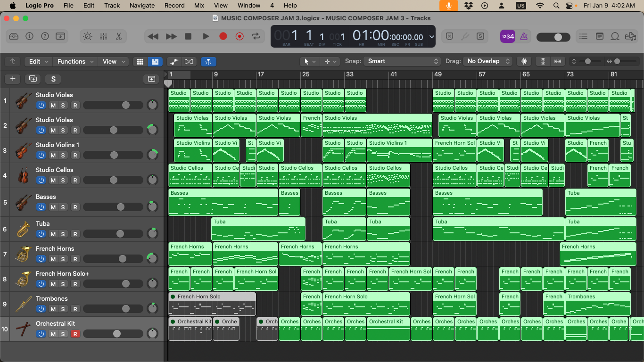Expand the Drag No Overlap dropdown
The width and height of the screenshot is (644, 362).
point(487,61)
